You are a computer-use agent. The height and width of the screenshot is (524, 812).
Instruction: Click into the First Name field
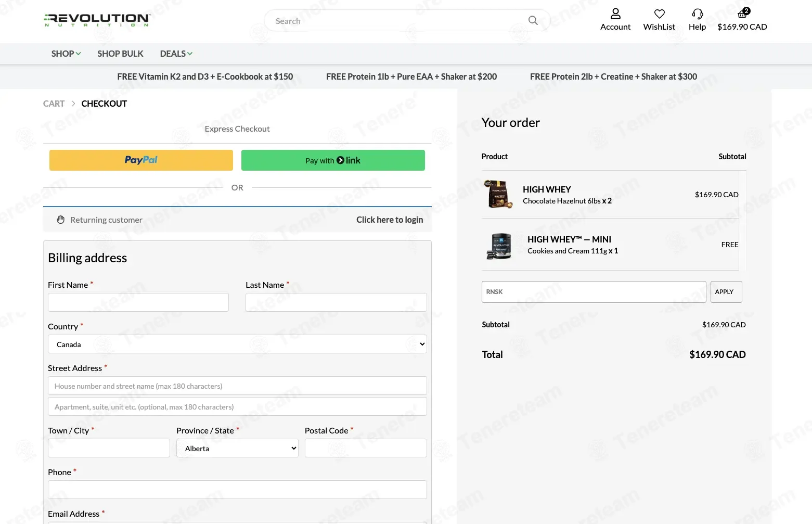(138, 302)
